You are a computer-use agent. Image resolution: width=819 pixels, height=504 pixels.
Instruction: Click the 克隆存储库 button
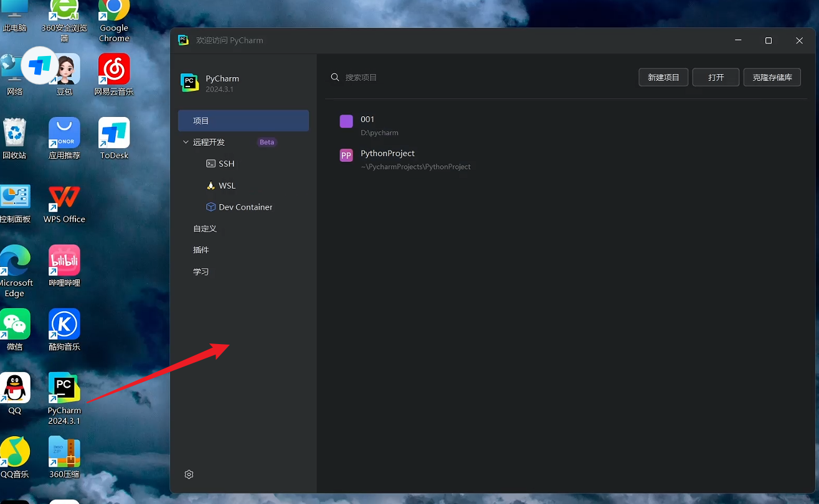click(x=772, y=77)
